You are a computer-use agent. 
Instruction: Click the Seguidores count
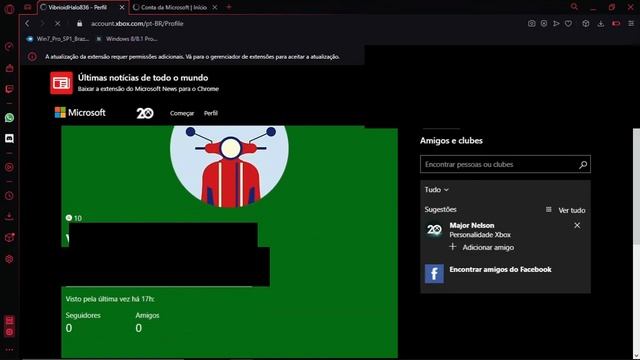point(69,328)
